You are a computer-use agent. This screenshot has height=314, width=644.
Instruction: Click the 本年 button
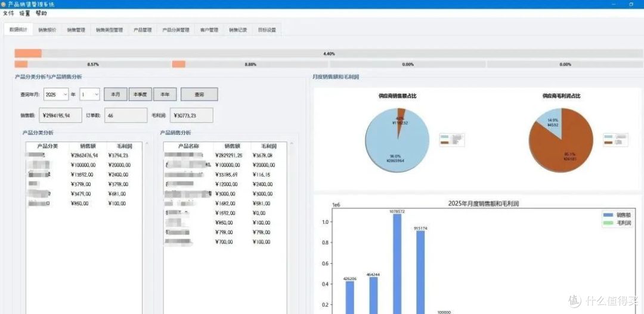165,94
